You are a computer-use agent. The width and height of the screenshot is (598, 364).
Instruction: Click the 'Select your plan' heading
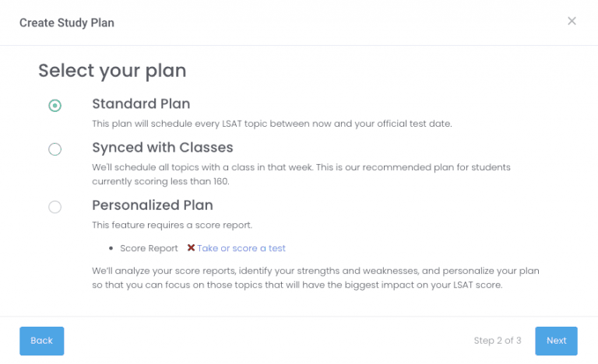click(112, 71)
